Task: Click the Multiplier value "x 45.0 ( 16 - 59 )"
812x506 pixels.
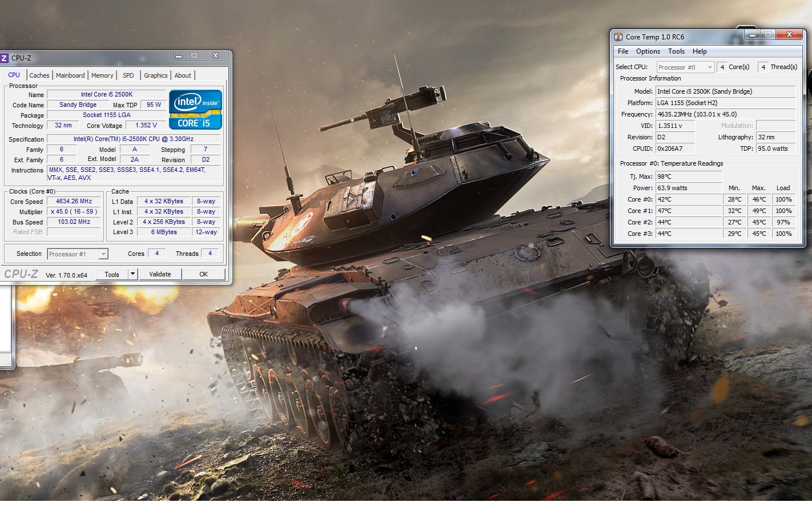Action: point(74,212)
